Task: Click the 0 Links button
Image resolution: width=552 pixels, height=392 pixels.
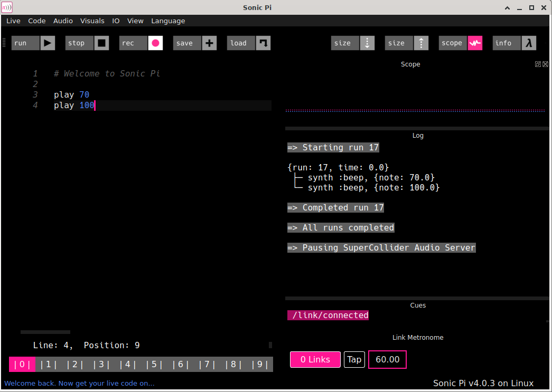Action: (315, 359)
